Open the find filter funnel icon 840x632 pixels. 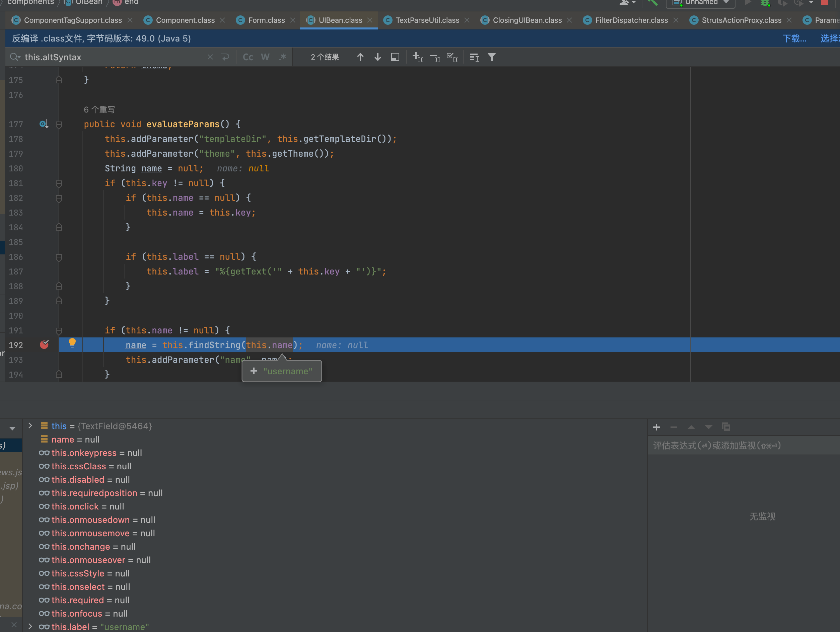coord(492,57)
